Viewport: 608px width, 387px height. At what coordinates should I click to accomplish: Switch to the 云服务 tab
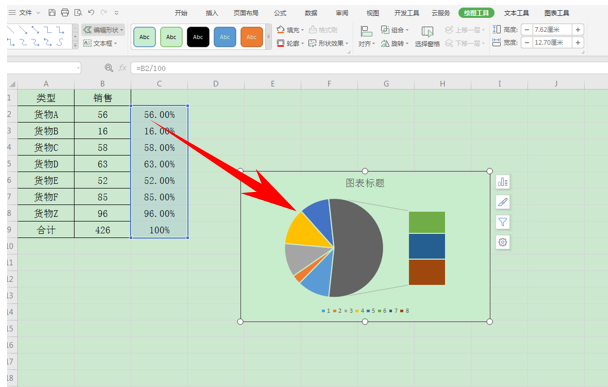point(441,13)
